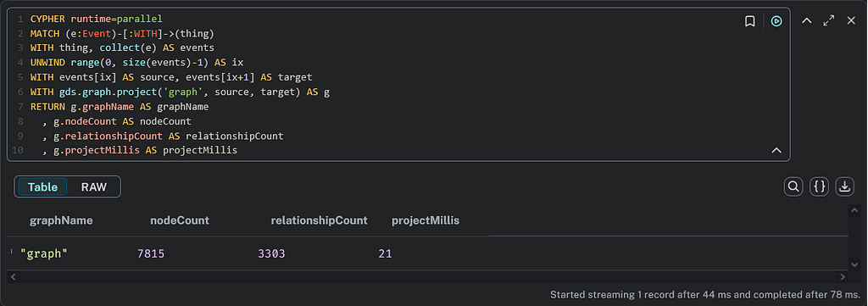The image size is (868, 306).
Task: Click the relationshipCount column header
Action: (319, 220)
